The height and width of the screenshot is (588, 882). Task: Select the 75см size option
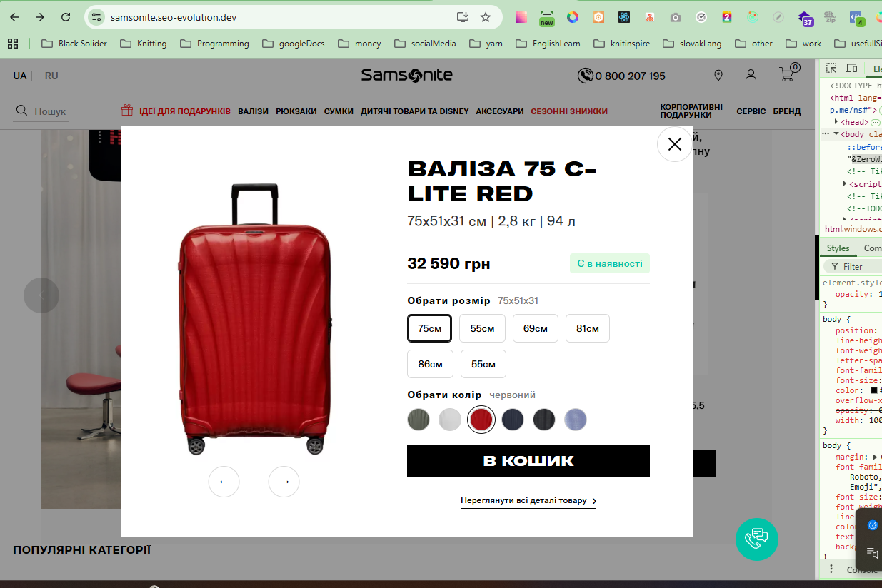(430, 328)
